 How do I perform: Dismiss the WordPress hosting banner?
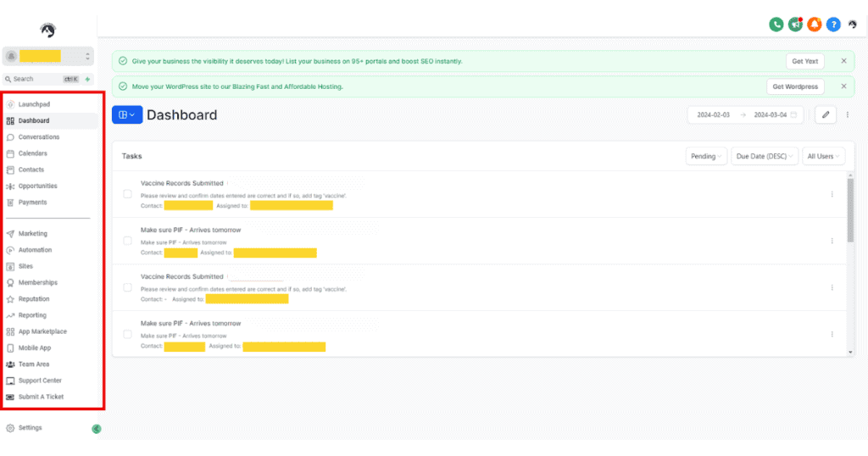click(843, 86)
